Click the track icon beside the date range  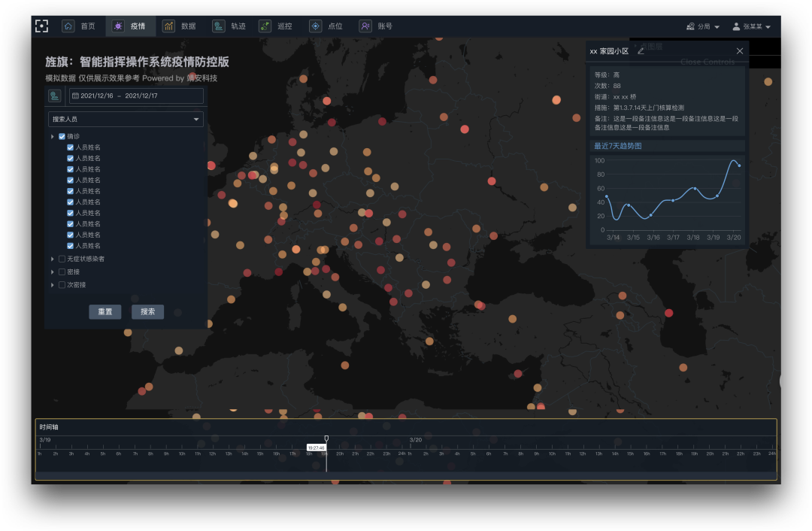54,96
